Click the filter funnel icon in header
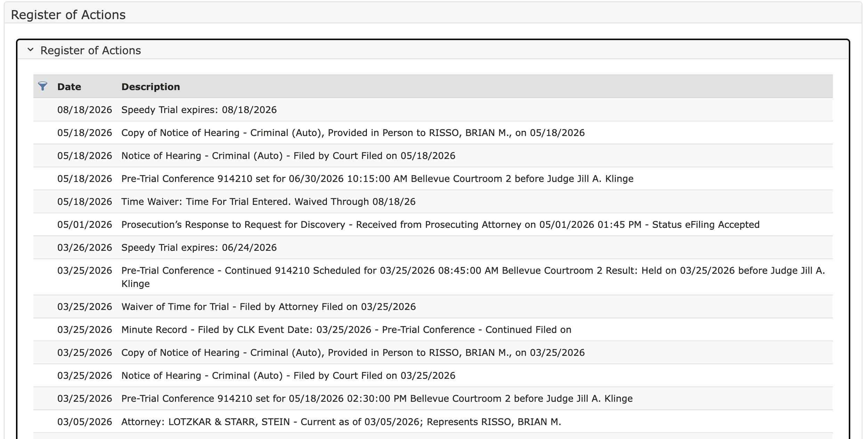This screenshot has height=439, width=868. pyautogui.click(x=42, y=86)
